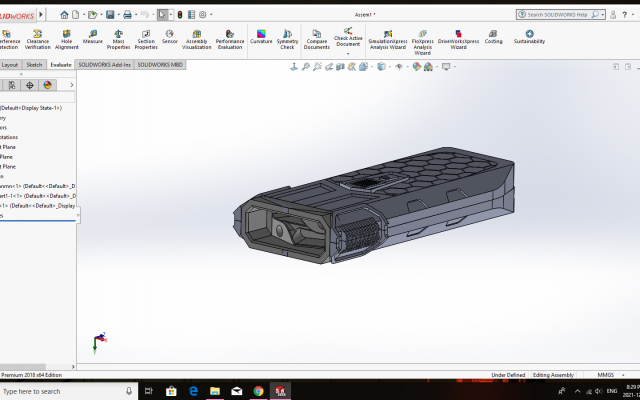Open the Sustainability tool
Image resolution: width=640 pixels, height=400 pixels.
(529, 37)
